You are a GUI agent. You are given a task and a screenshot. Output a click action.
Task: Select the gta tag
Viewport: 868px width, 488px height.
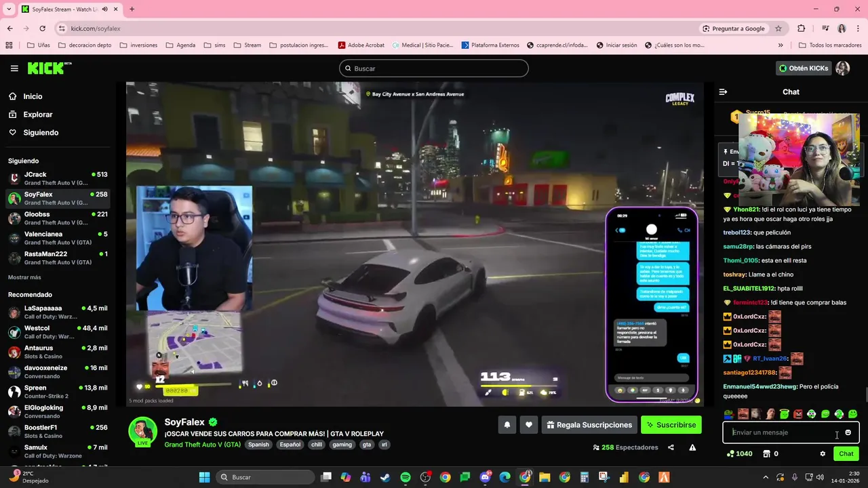367,445
